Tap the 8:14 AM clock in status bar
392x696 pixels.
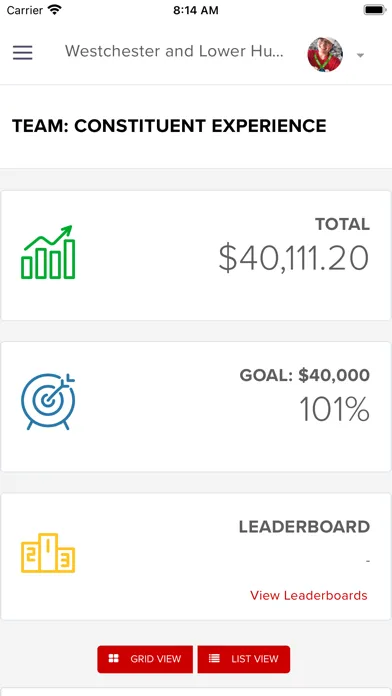coord(196,10)
